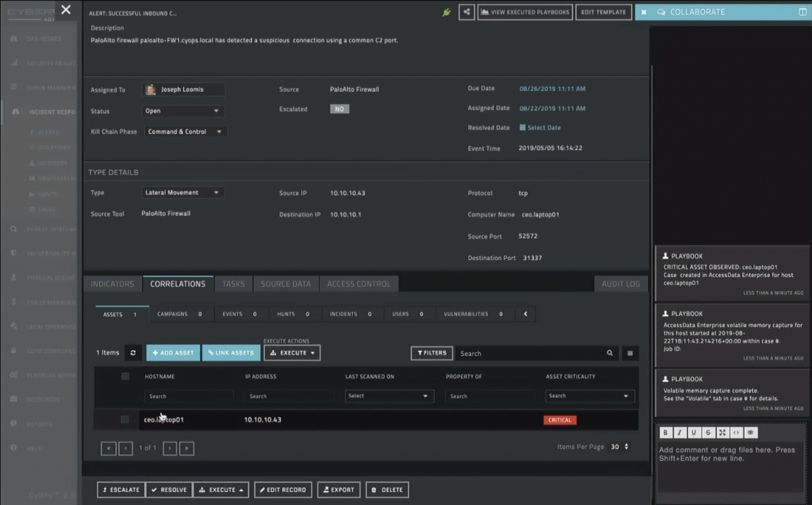Click the green connector plug icon

(447, 12)
